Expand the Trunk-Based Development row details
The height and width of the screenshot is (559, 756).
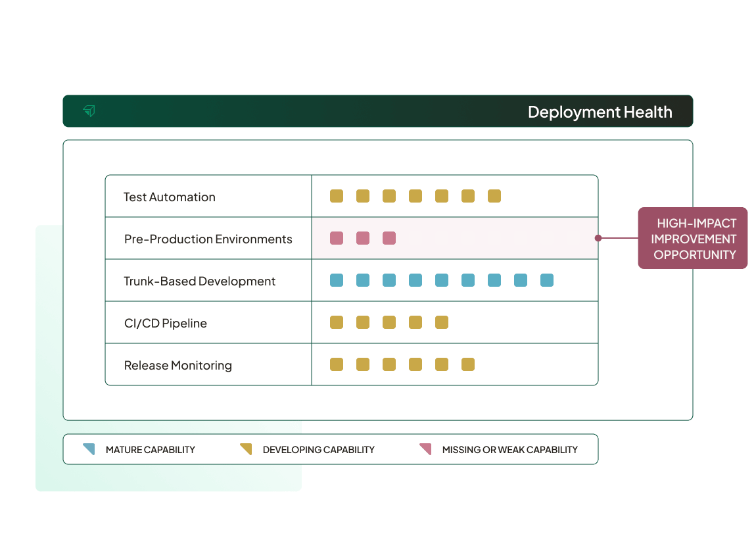200,280
